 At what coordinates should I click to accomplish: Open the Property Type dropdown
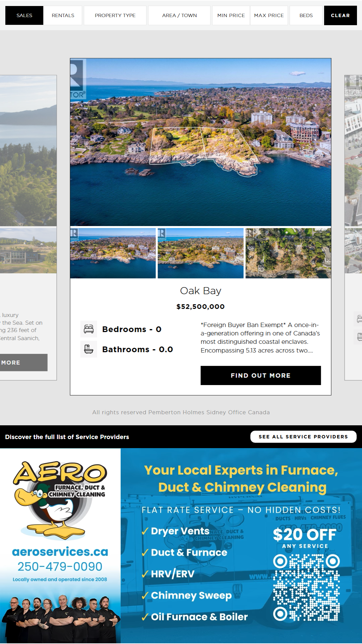click(115, 15)
